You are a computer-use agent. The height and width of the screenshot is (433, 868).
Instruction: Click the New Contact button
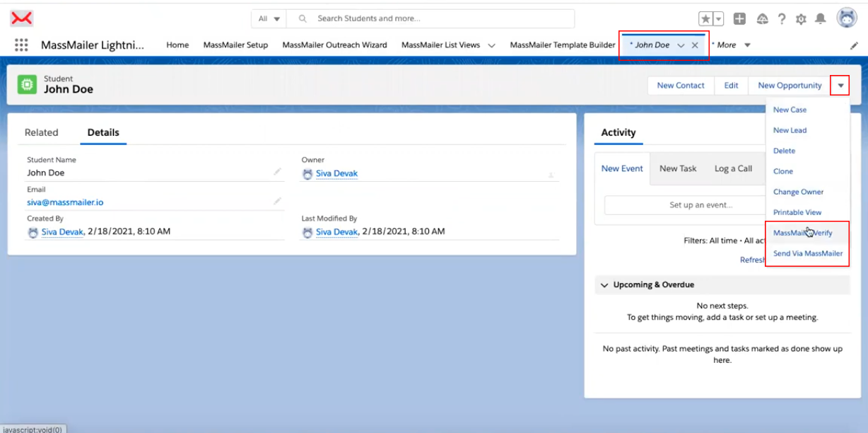coord(681,86)
